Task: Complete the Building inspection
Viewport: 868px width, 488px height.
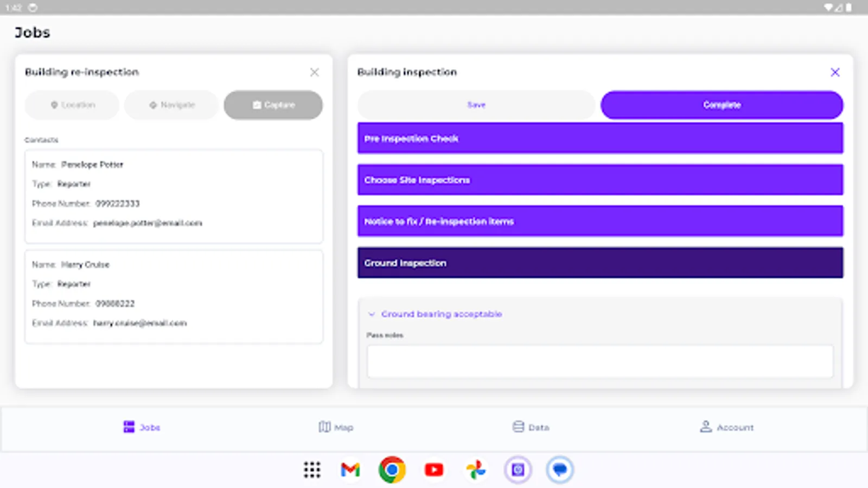Action: (722, 105)
